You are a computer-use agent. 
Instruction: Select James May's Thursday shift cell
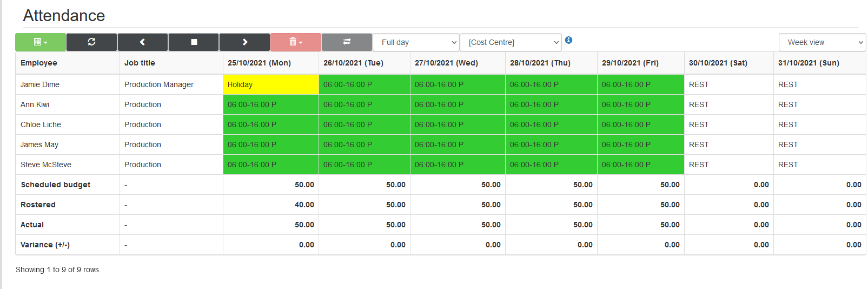pos(551,144)
